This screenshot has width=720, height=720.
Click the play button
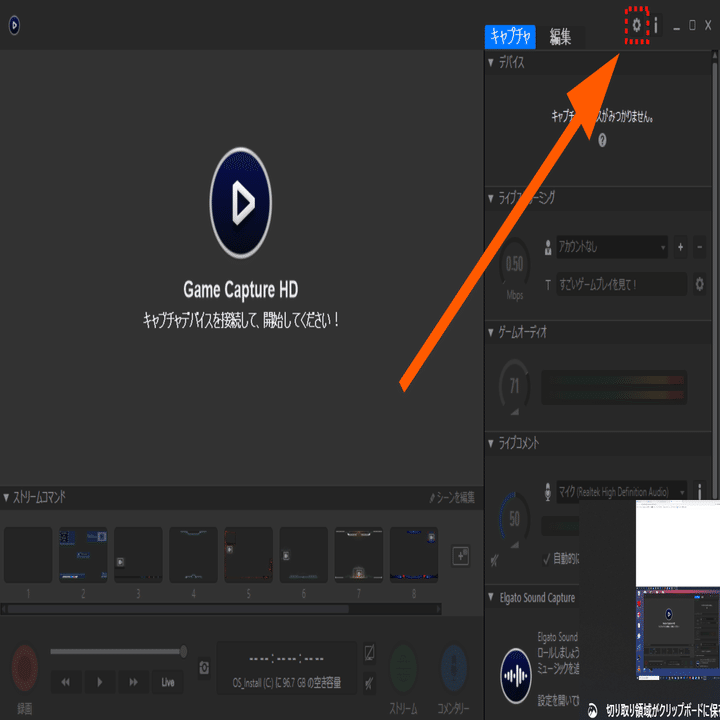tap(100, 682)
